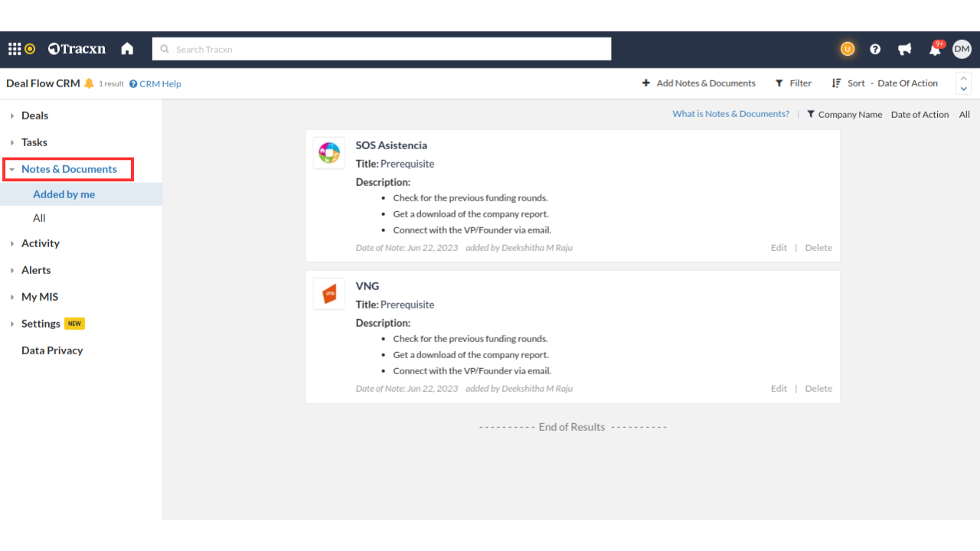Image resolution: width=980 pixels, height=551 pixels.
Task: Click the alert bell beside Deal Flow CRM
Action: [89, 83]
